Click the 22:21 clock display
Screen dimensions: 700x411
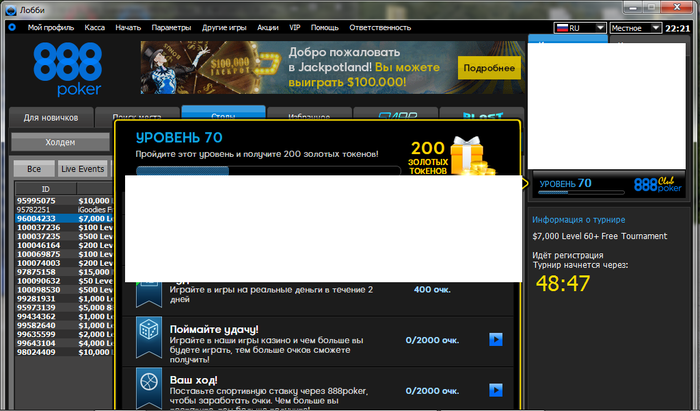[x=678, y=28]
